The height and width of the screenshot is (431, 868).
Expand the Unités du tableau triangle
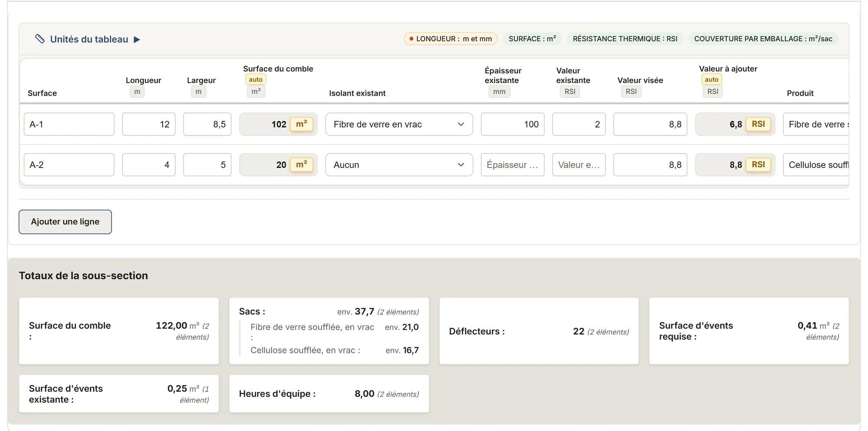coord(137,39)
